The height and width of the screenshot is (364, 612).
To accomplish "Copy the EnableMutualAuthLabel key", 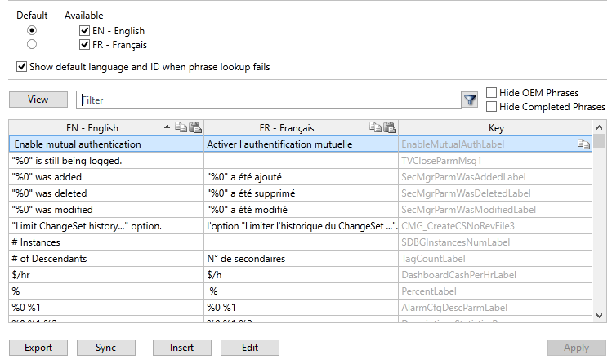I will coord(583,144).
